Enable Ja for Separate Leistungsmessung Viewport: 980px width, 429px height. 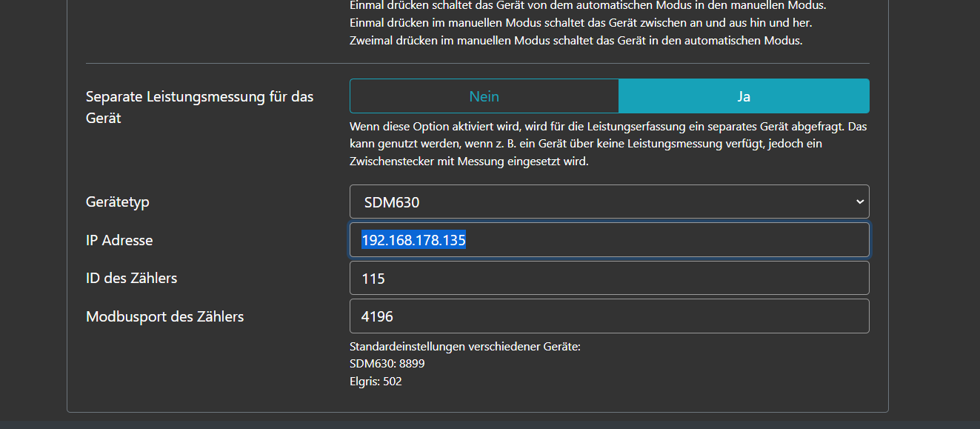click(743, 96)
